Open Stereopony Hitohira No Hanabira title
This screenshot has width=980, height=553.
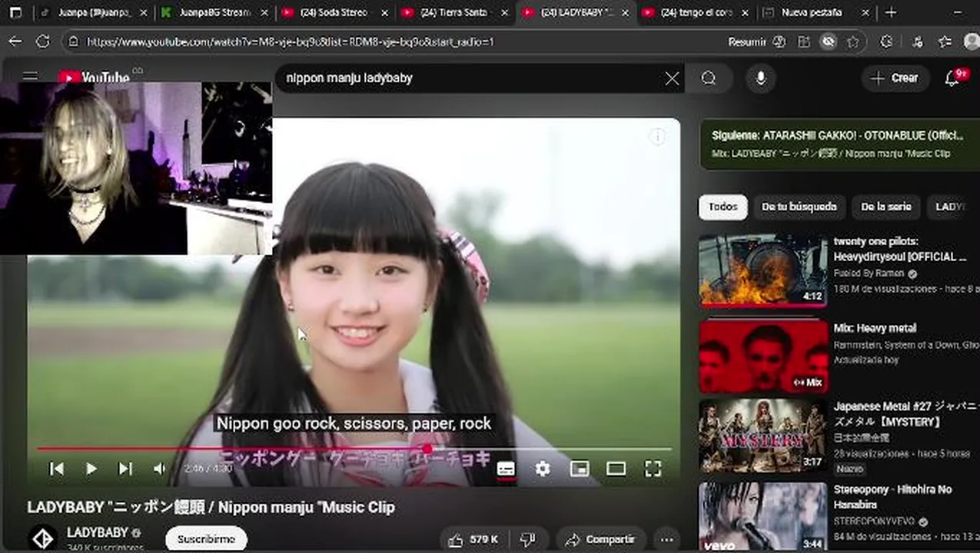coord(892,496)
